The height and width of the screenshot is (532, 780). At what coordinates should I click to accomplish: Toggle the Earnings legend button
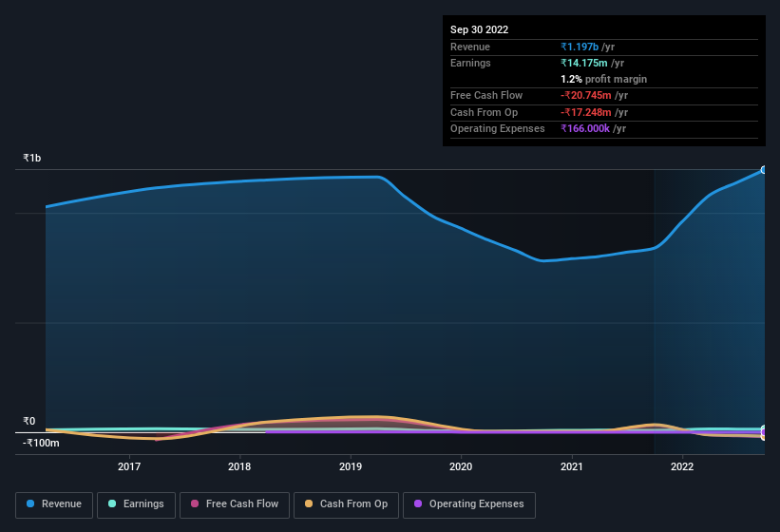(136, 504)
